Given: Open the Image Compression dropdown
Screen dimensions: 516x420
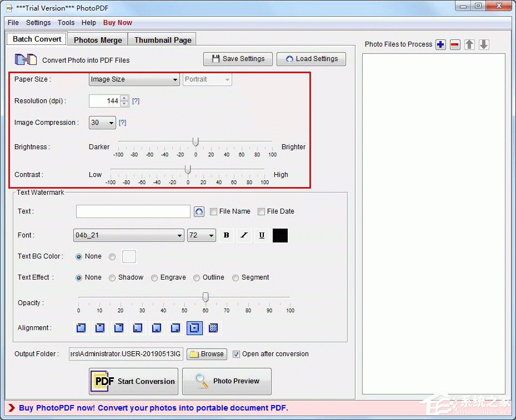Looking at the screenshot, I should (102, 123).
